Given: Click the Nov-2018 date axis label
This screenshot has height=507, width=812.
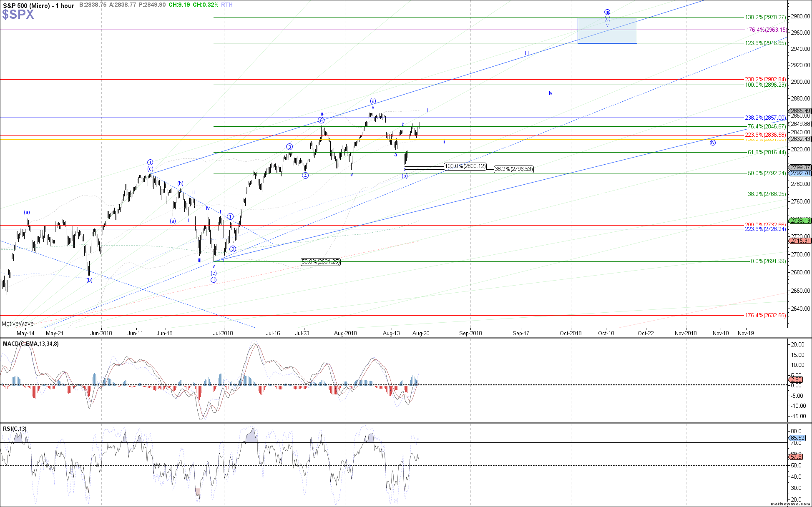Looking at the screenshot, I should 686,333.
